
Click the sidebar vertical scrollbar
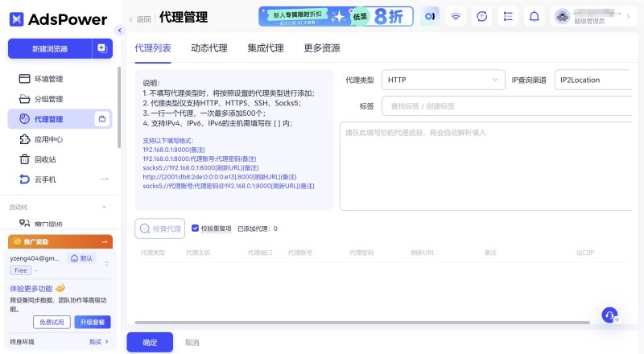[119, 107]
